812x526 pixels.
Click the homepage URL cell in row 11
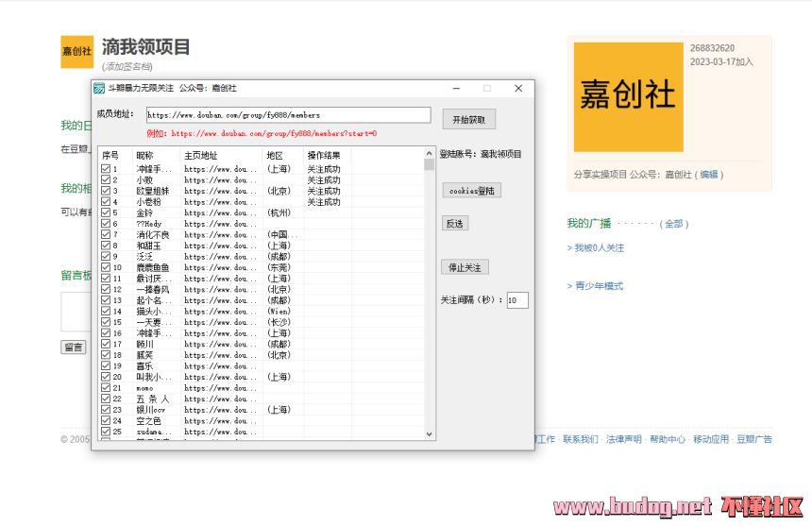tap(220, 278)
